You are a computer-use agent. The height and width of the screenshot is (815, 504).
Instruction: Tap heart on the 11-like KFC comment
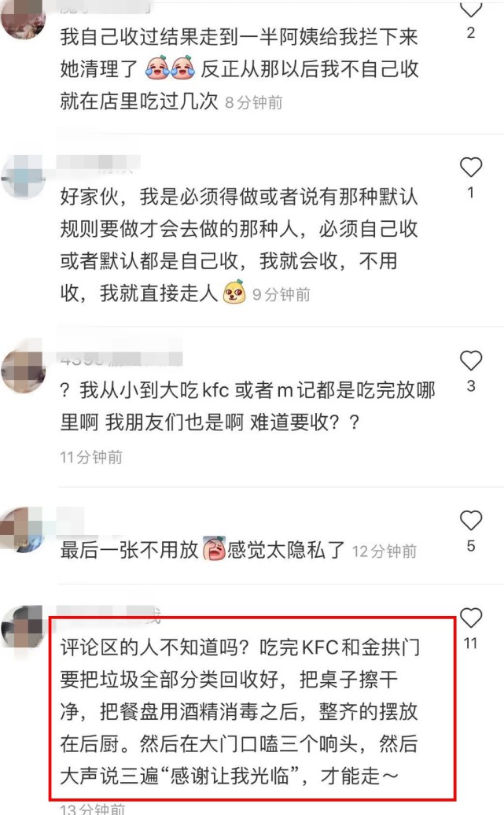[x=471, y=618]
